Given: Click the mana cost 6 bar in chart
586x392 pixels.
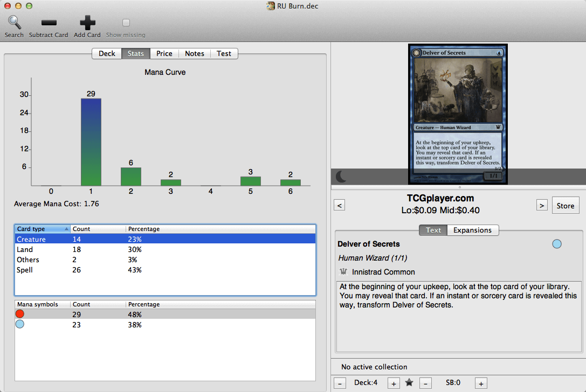Looking at the screenshot, I should 291,183.
